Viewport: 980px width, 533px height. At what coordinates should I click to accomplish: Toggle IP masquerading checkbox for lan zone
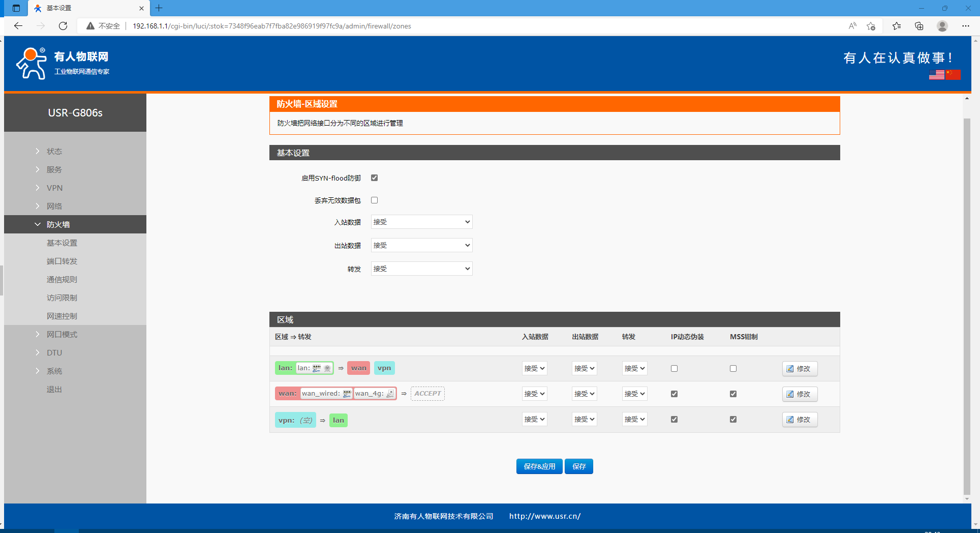[x=674, y=369]
